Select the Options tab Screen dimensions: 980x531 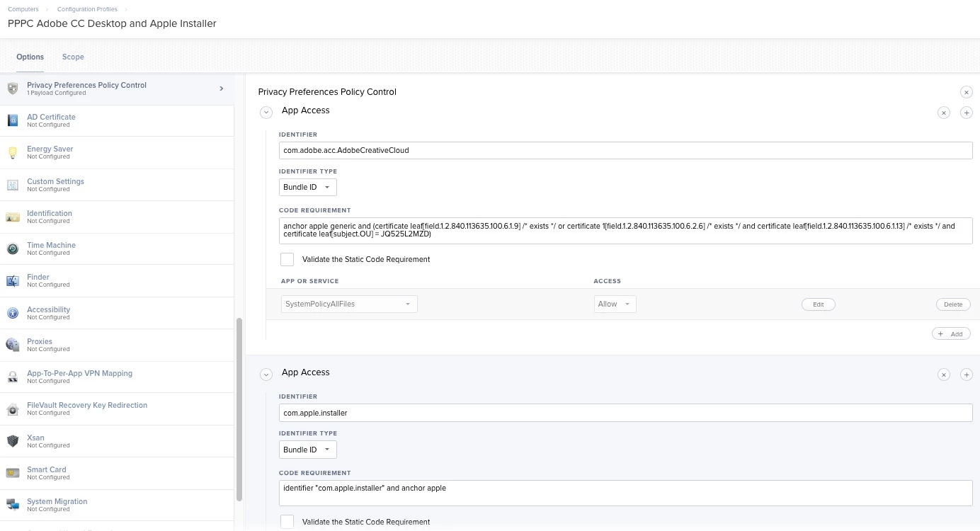(30, 57)
